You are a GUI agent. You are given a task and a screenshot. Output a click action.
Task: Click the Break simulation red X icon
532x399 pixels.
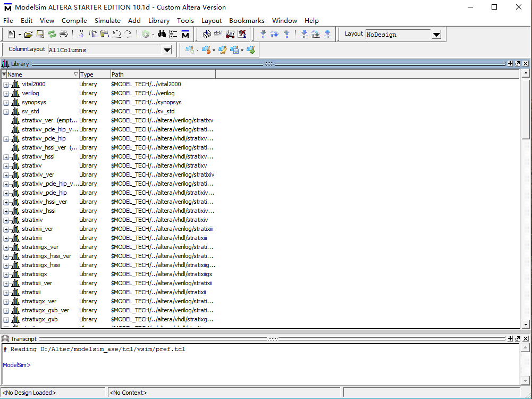click(x=242, y=34)
